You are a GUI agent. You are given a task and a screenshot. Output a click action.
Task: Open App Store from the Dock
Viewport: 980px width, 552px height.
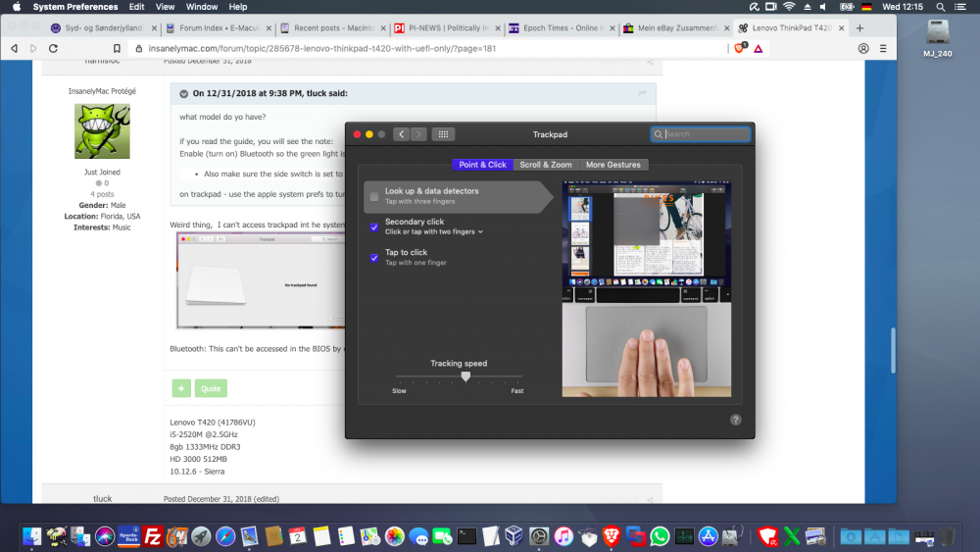pos(708,536)
